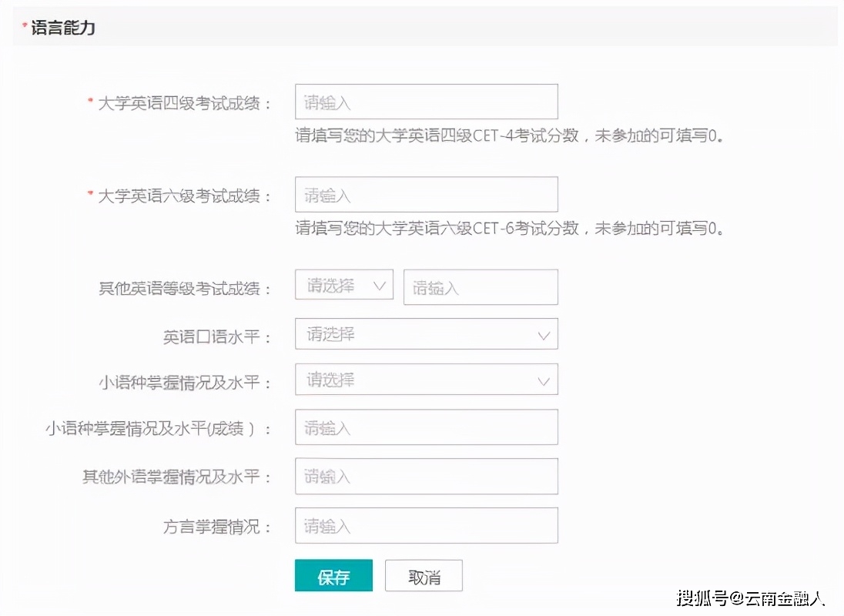Click the 其他外语掌握情况及水平 input box
This screenshot has width=844, height=616.
pos(426,477)
